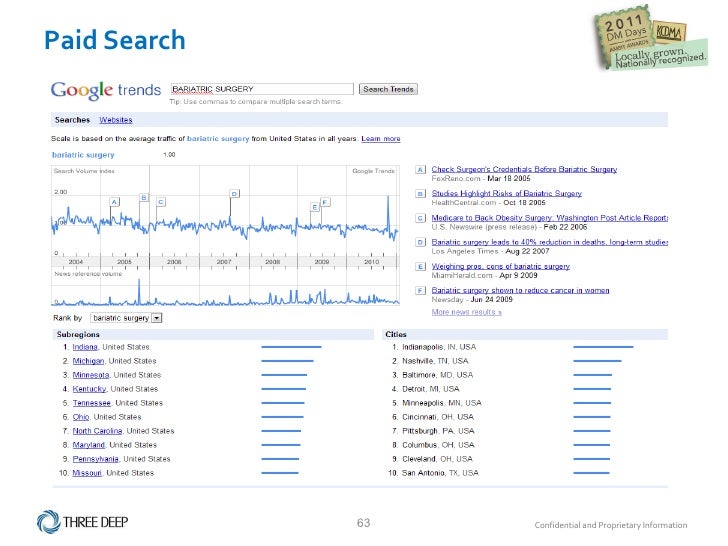Click the Three Deep swirl logo
Viewport: 728px width, 546px height.
pos(49,522)
